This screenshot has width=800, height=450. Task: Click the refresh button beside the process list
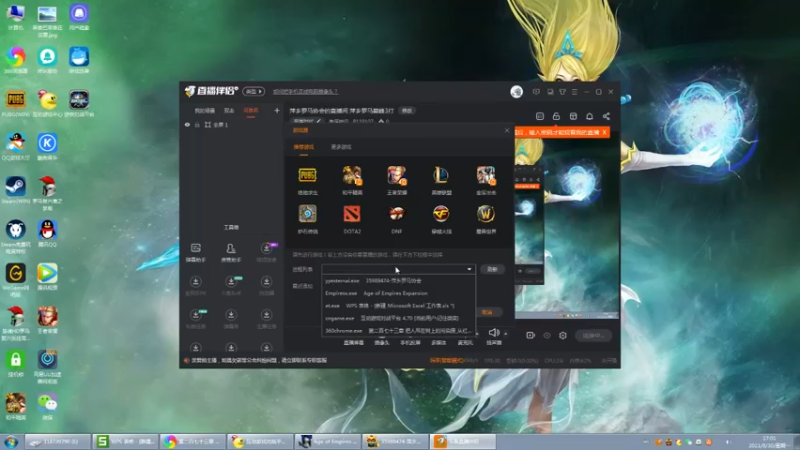pyautogui.click(x=492, y=269)
